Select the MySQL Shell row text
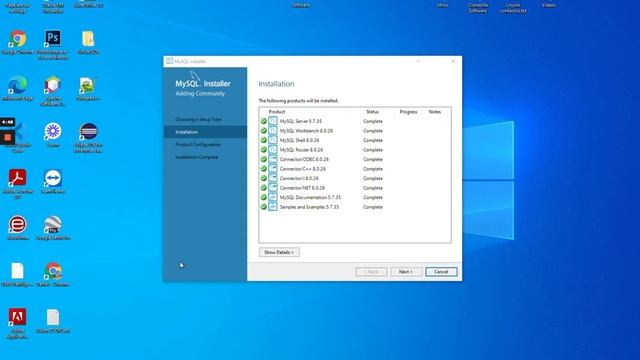Image resolution: width=640 pixels, height=360 pixels. (x=300, y=140)
